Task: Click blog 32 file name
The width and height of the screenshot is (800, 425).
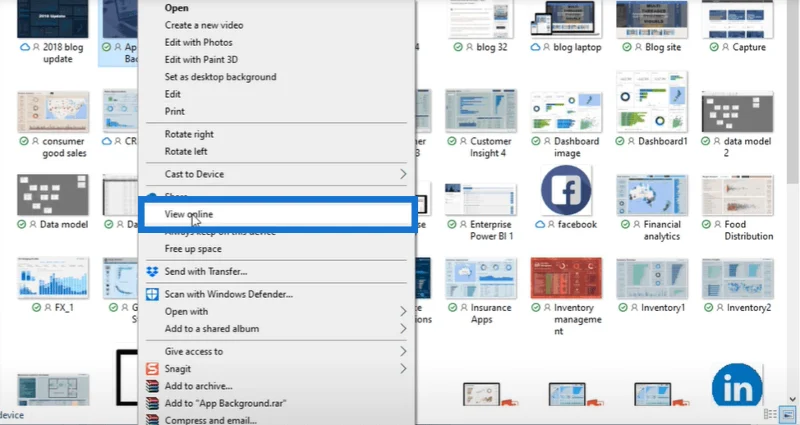Action: click(x=492, y=47)
